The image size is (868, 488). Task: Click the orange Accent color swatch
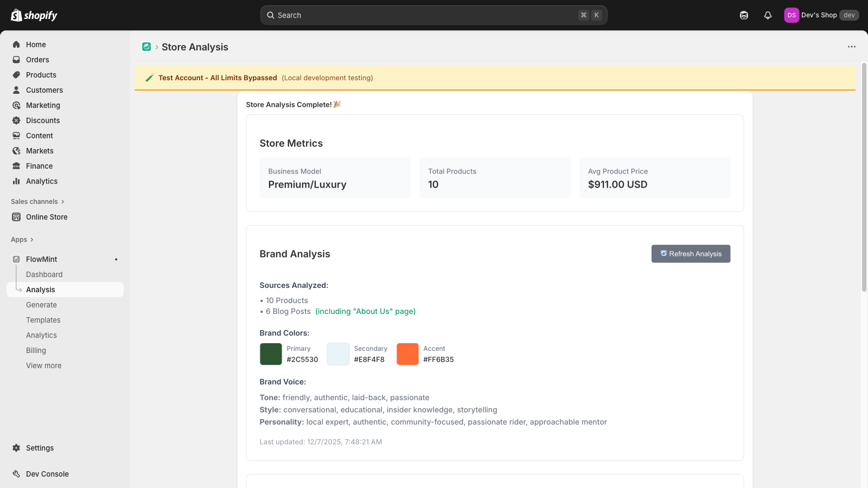(407, 354)
